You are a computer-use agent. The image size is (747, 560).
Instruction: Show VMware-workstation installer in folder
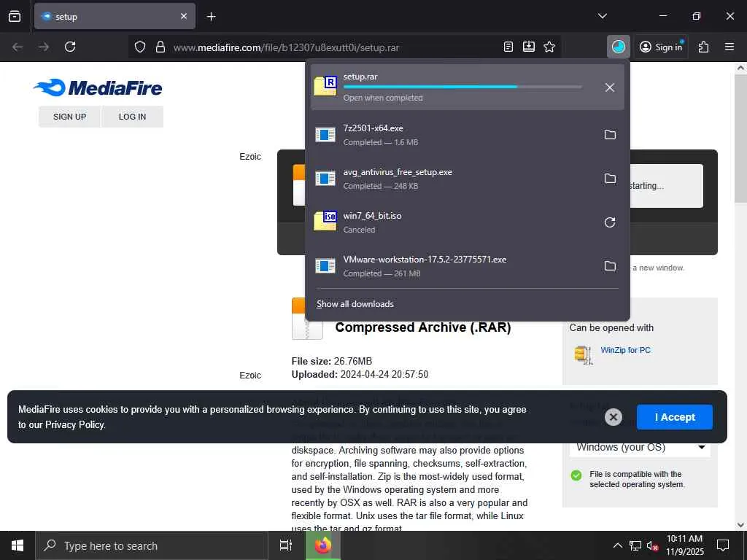[x=610, y=266]
